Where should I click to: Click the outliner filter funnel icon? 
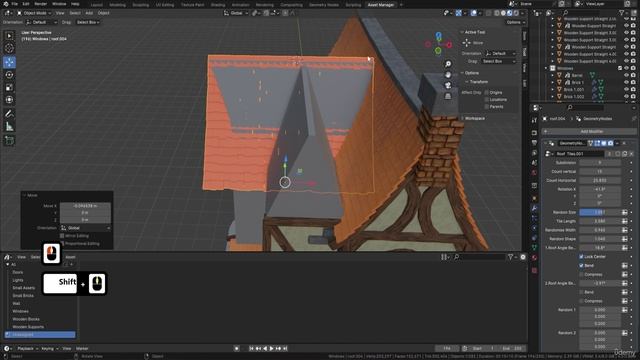tap(622, 13)
